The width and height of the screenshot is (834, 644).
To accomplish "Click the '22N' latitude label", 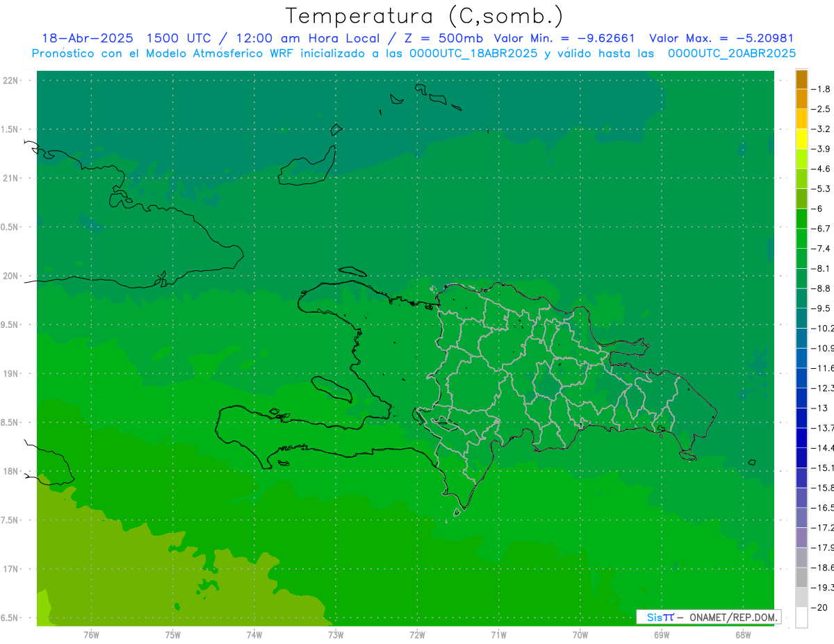I will click(12, 81).
